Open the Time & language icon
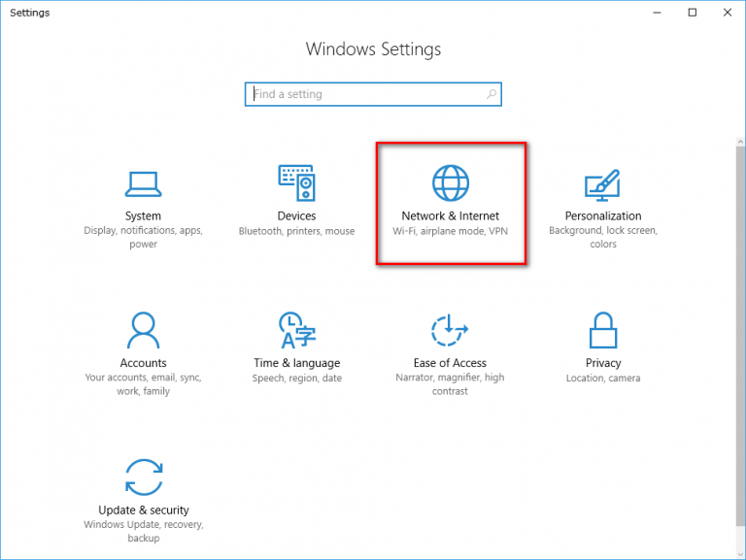 tap(297, 330)
